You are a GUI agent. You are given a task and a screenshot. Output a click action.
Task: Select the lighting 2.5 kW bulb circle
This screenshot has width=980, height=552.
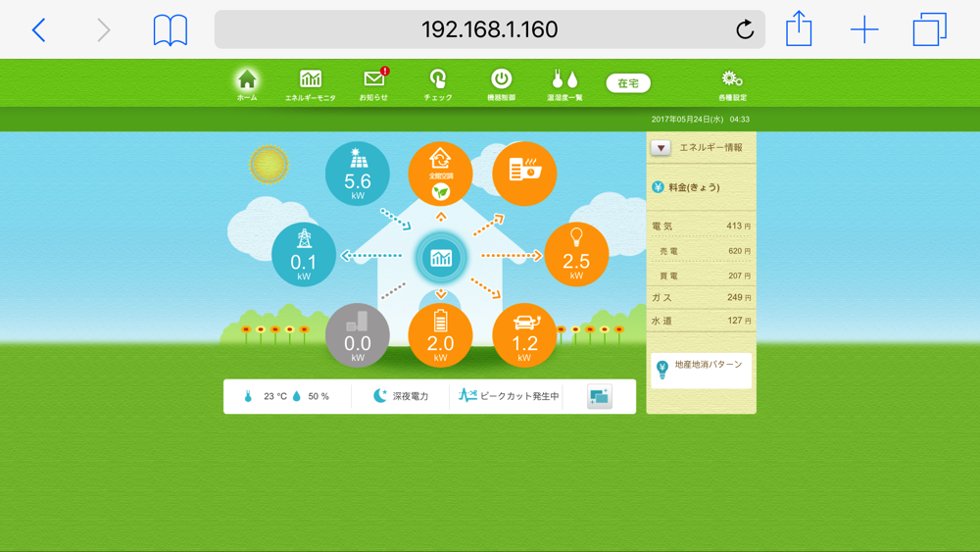pos(576,255)
